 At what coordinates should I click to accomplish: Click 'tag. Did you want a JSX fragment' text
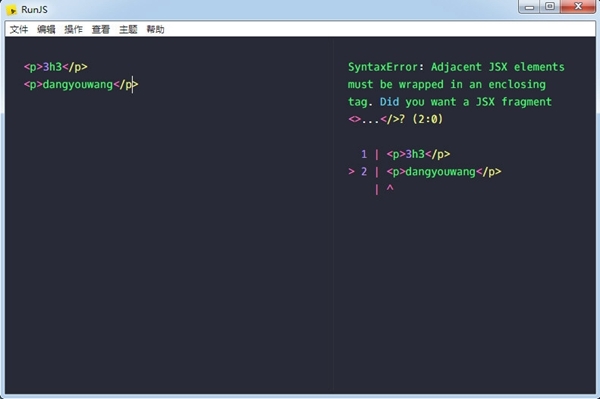click(450, 102)
